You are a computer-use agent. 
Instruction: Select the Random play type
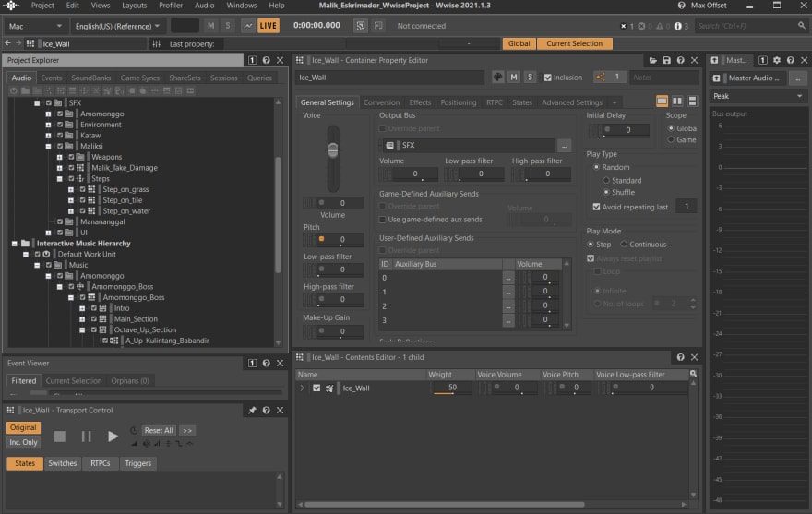click(596, 167)
